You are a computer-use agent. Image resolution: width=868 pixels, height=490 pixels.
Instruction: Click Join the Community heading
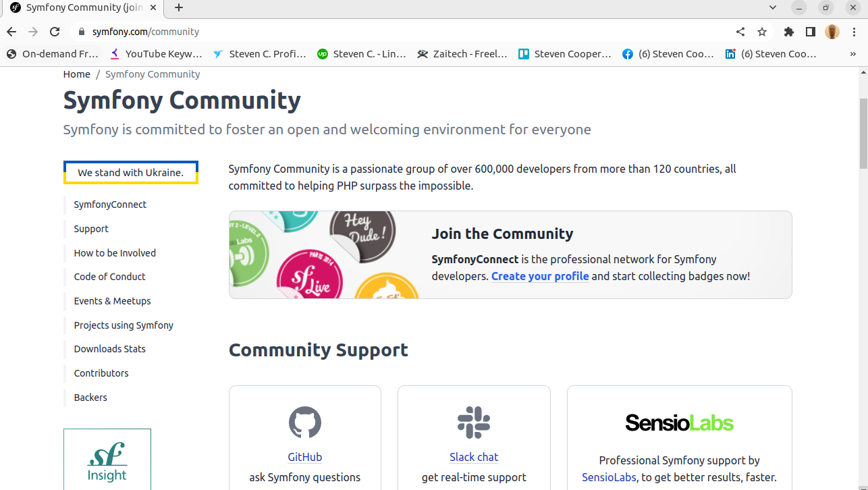[502, 234]
